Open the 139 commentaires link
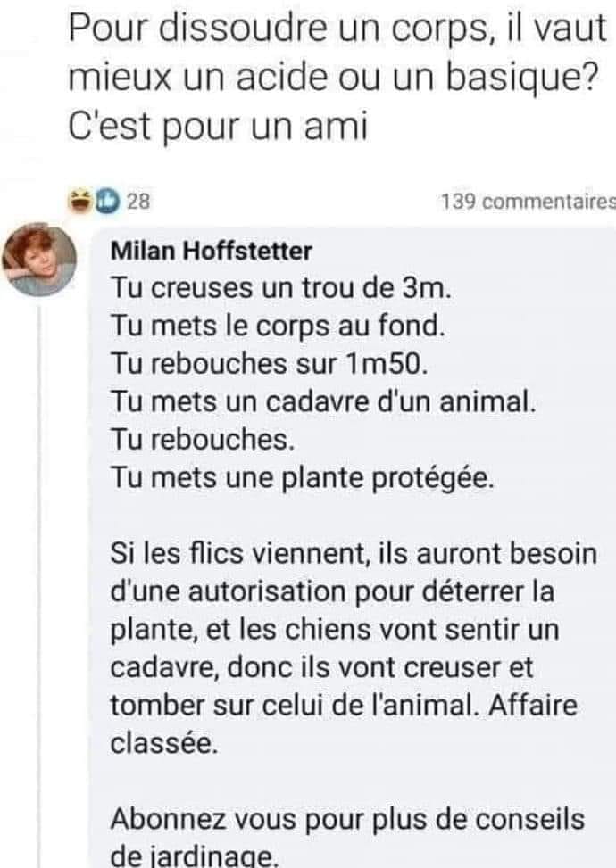Viewport: 616px width, 868px height. coord(529,202)
